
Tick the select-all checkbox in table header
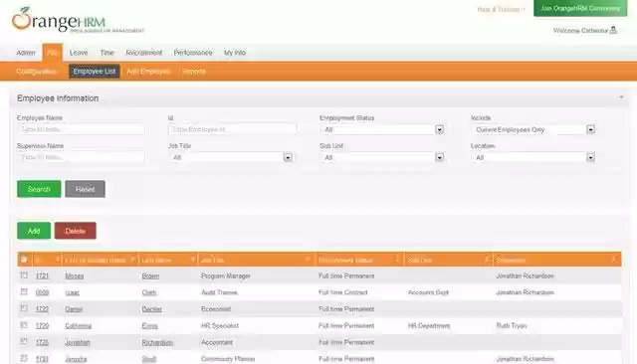point(24,259)
